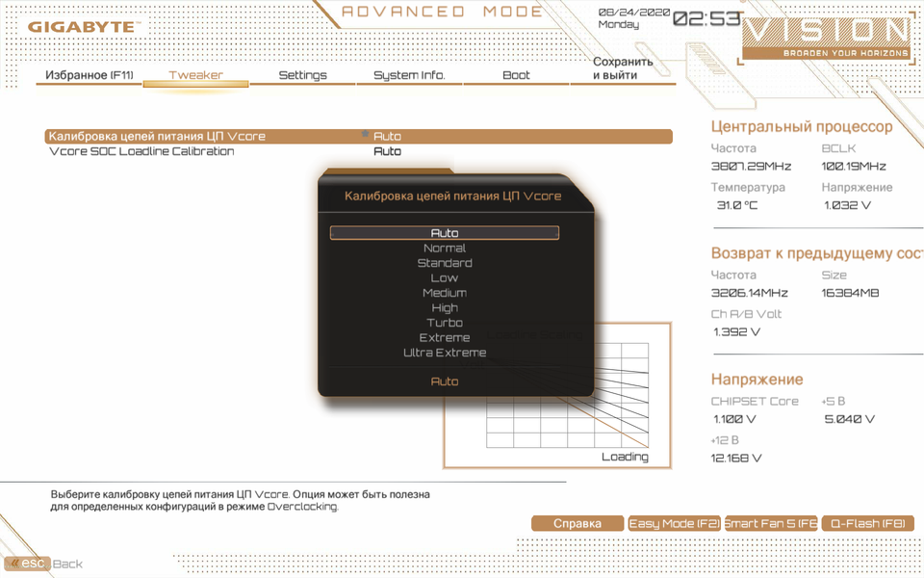Screen dimensions: 924x578
Task: Choose Ultra Extreme calibration level
Action: click(x=445, y=353)
